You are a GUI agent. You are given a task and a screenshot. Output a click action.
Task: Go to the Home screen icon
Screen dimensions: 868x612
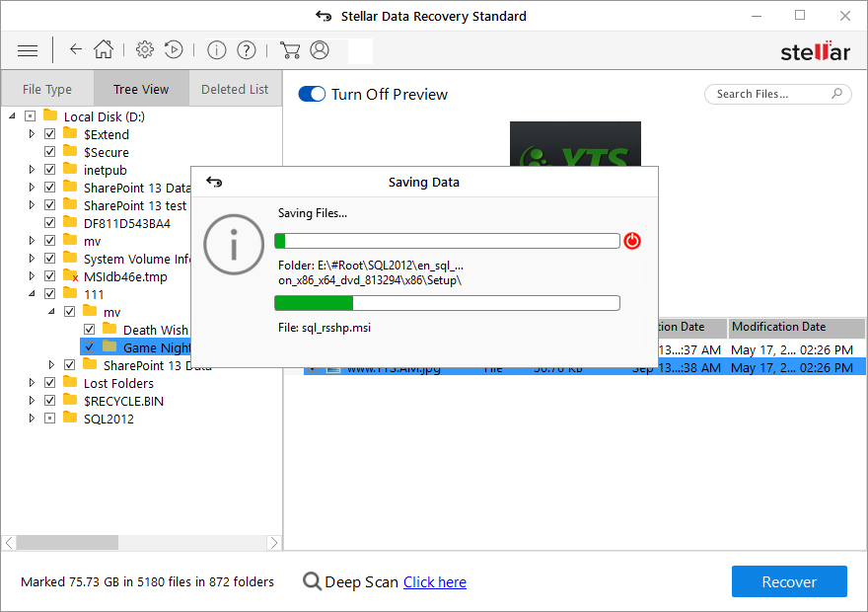pyautogui.click(x=103, y=49)
